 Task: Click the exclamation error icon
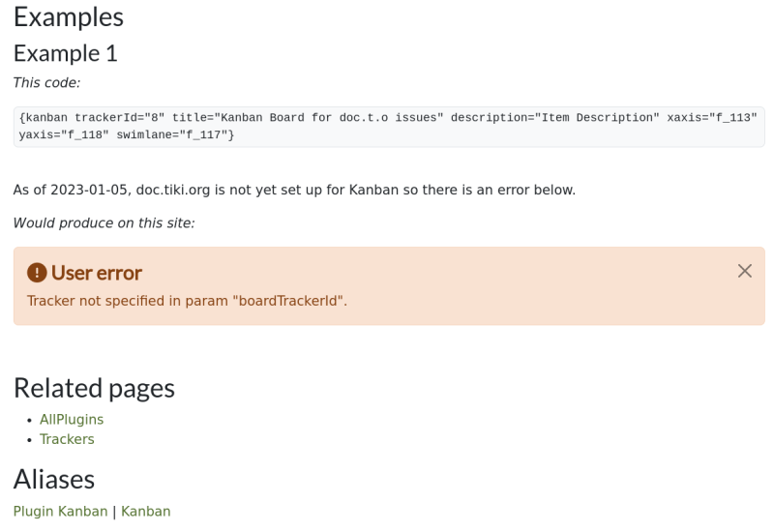[x=37, y=273]
